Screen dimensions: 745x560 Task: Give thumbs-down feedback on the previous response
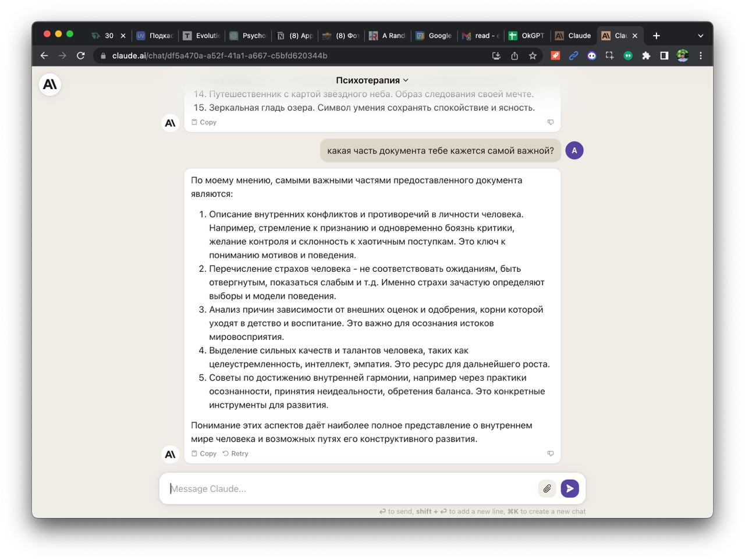(x=551, y=122)
